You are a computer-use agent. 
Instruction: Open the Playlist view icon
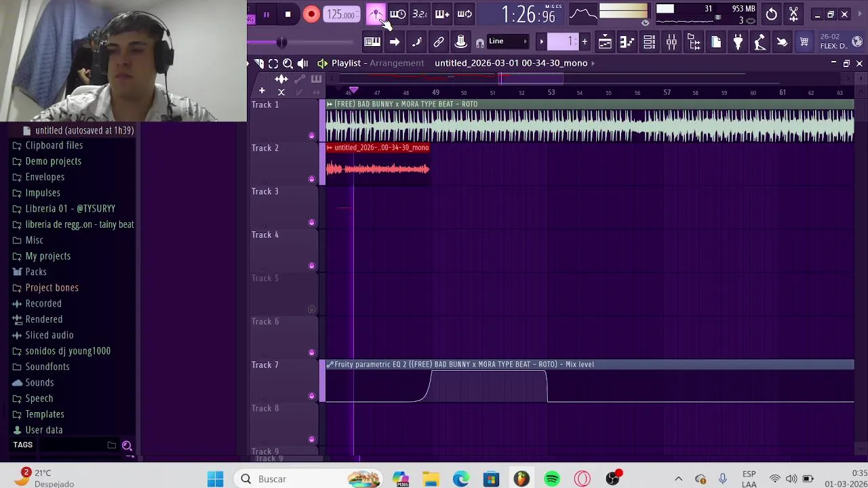[605, 42]
